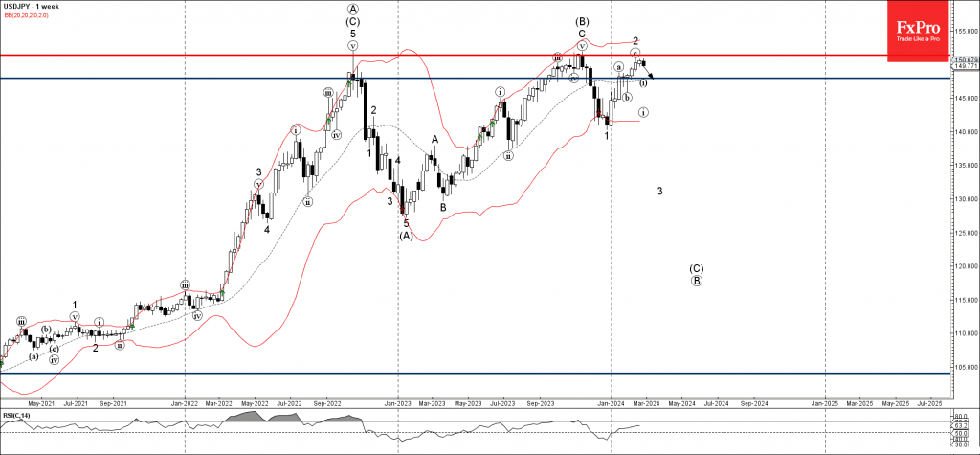The width and height of the screenshot is (980, 455).
Task: Click the circled A wave label at top
Action: (353, 9)
